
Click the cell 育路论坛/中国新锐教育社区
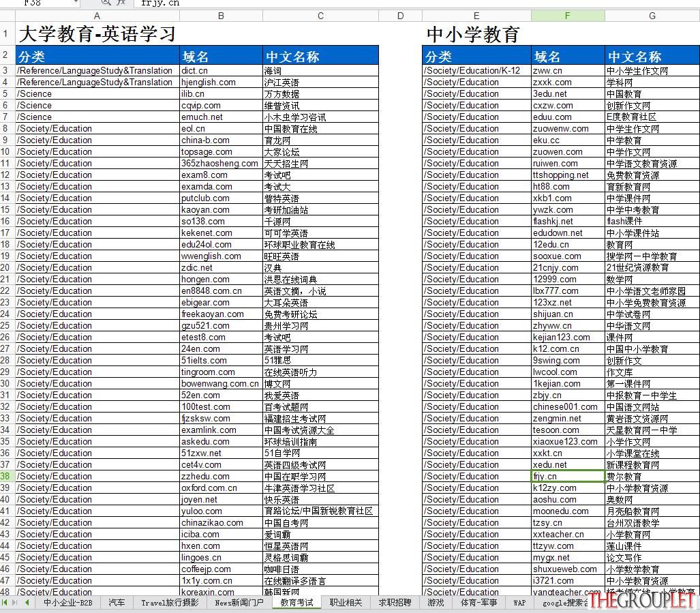(x=320, y=511)
